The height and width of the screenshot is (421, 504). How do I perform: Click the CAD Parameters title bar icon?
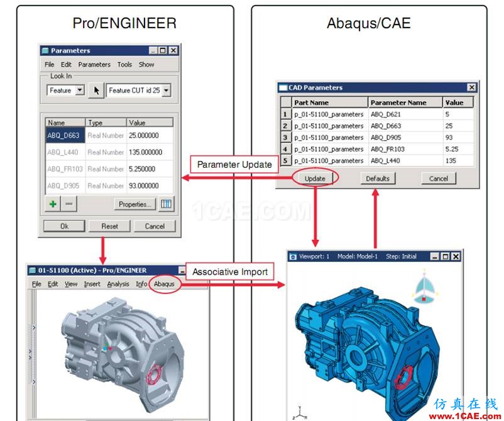(283, 87)
